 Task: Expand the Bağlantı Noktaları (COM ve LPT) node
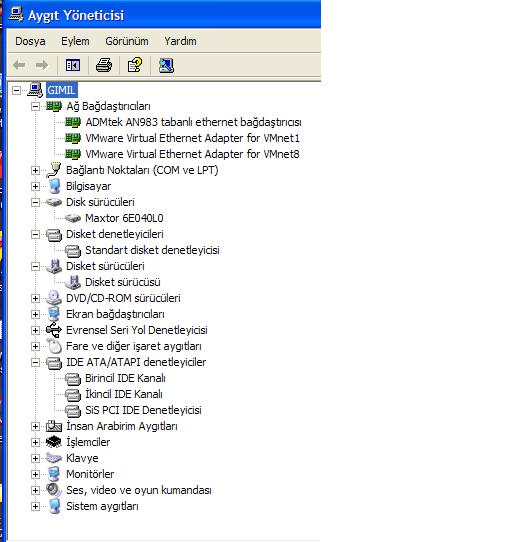(x=35, y=170)
